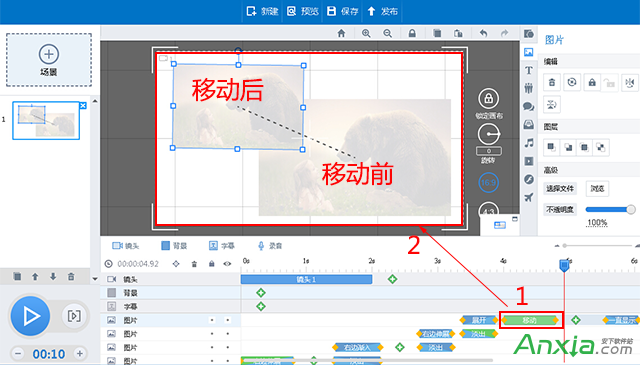Toggle the timeline lock icon

click(211, 264)
